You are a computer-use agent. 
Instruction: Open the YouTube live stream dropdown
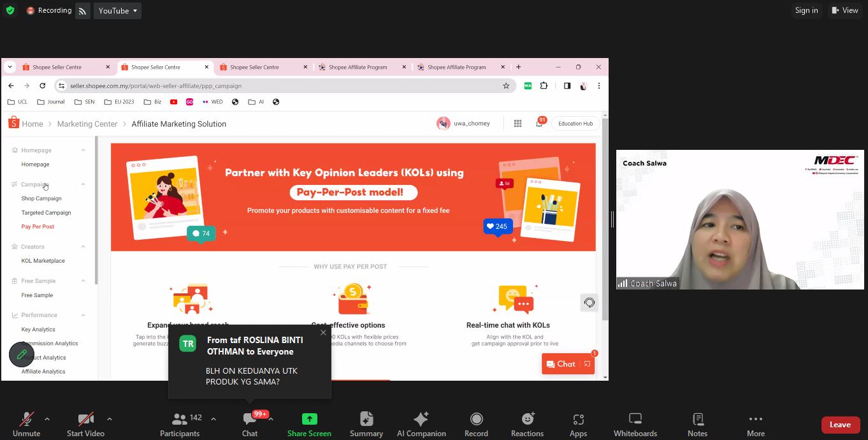117,11
